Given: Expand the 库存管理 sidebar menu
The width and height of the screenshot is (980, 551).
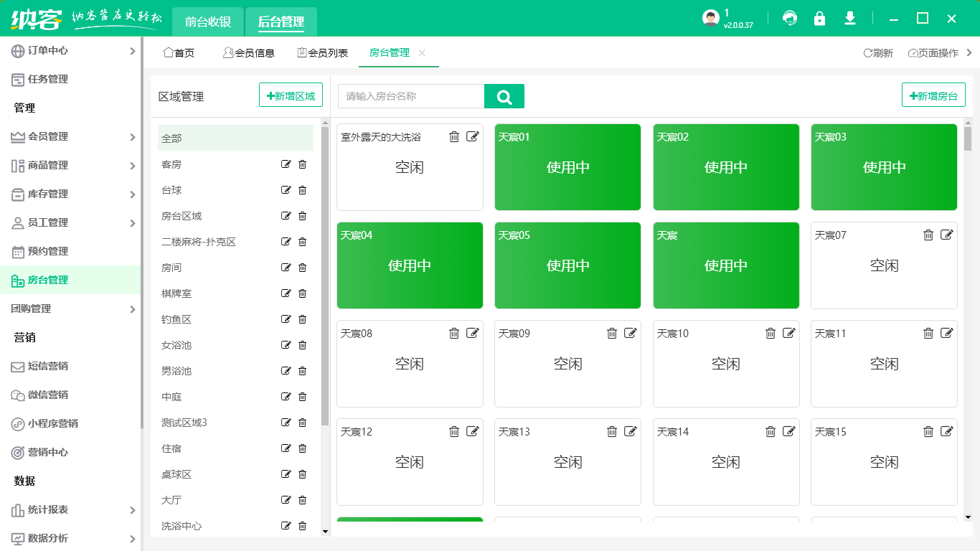Looking at the screenshot, I should 132,194.
